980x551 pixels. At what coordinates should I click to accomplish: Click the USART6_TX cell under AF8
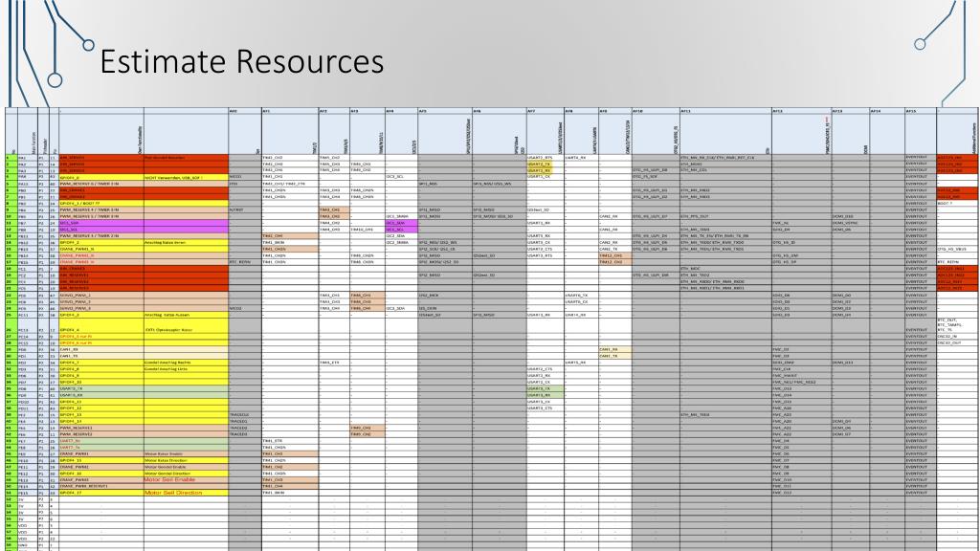point(581,295)
